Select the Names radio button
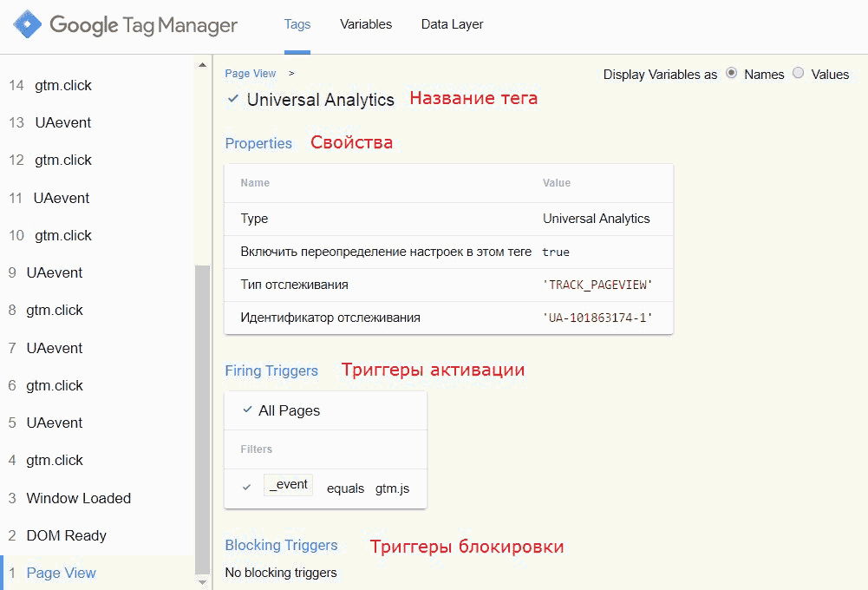Viewport: 868px width, 590px height. tap(732, 73)
